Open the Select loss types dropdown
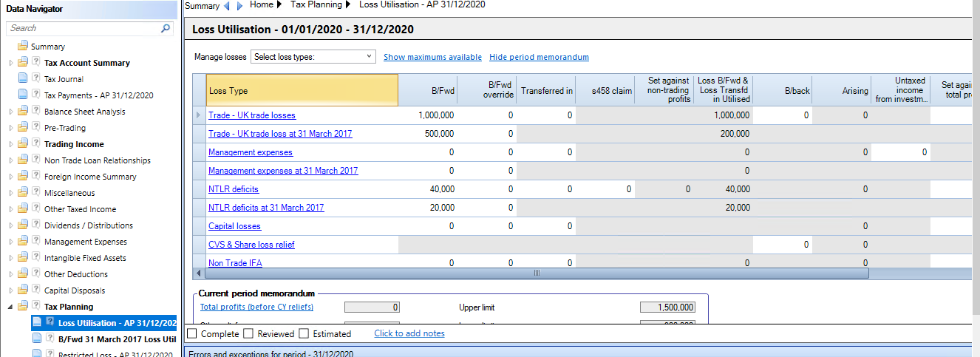The height and width of the screenshot is (357, 980). tap(313, 57)
